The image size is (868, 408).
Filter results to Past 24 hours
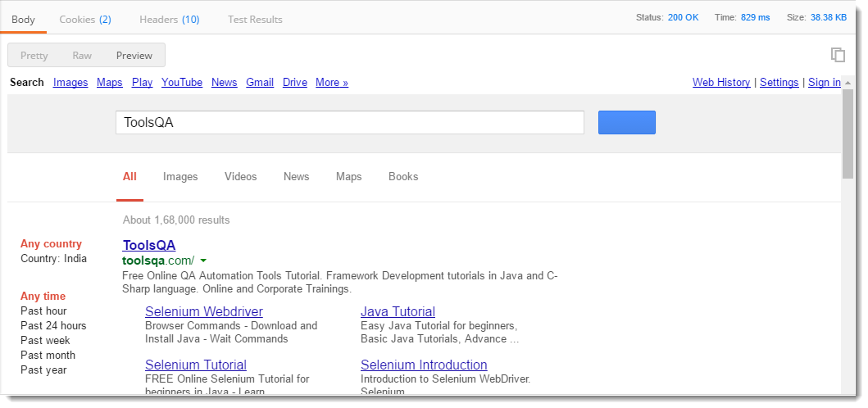coord(54,325)
